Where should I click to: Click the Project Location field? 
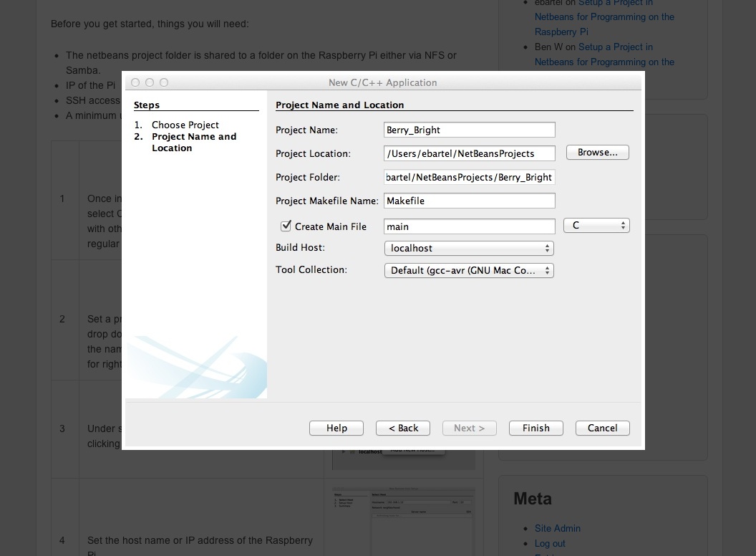[x=470, y=153]
